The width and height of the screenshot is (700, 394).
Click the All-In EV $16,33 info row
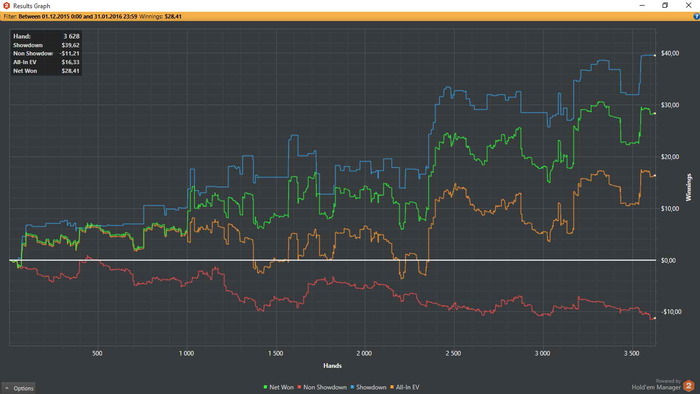(46, 62)
